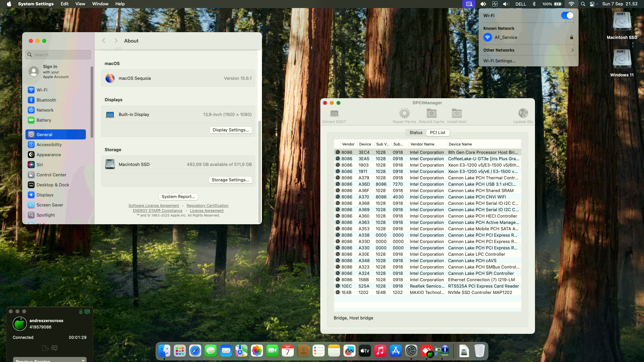Open the Help menu

click(120, 4)
